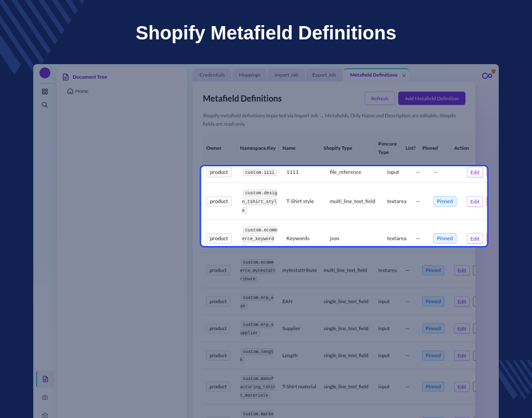
Task: Click the product owner tag in EAN row
Action: tap(218, 301)
